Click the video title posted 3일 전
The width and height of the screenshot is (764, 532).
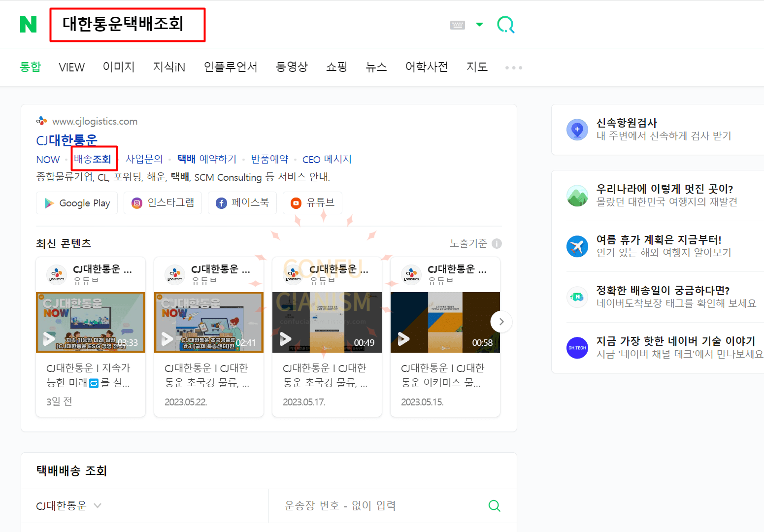pyautogui.click(x=89, y=375)
